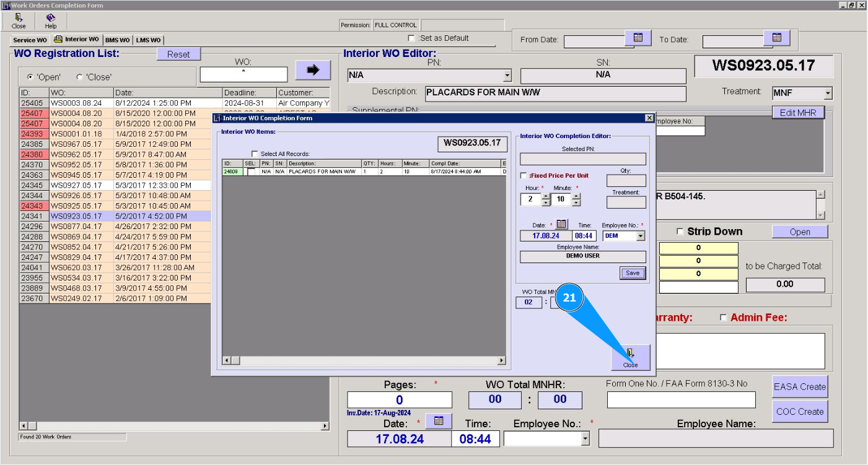Click the Customer column header

pos(303,93)
